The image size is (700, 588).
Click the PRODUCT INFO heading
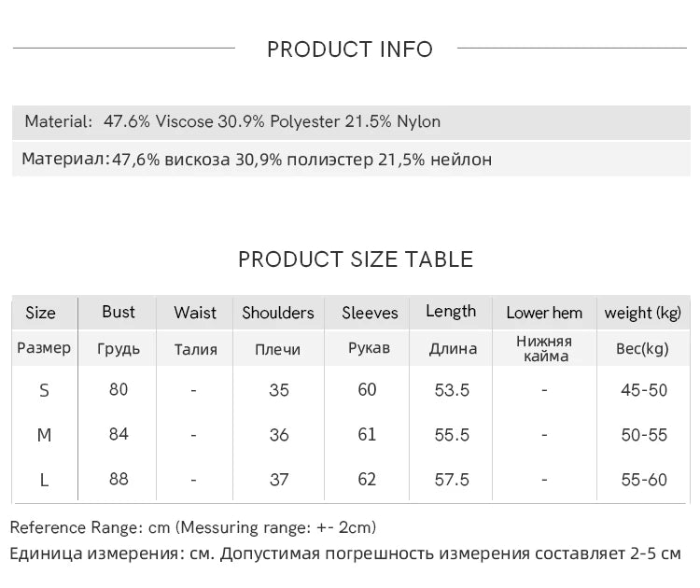click(350, 49)
